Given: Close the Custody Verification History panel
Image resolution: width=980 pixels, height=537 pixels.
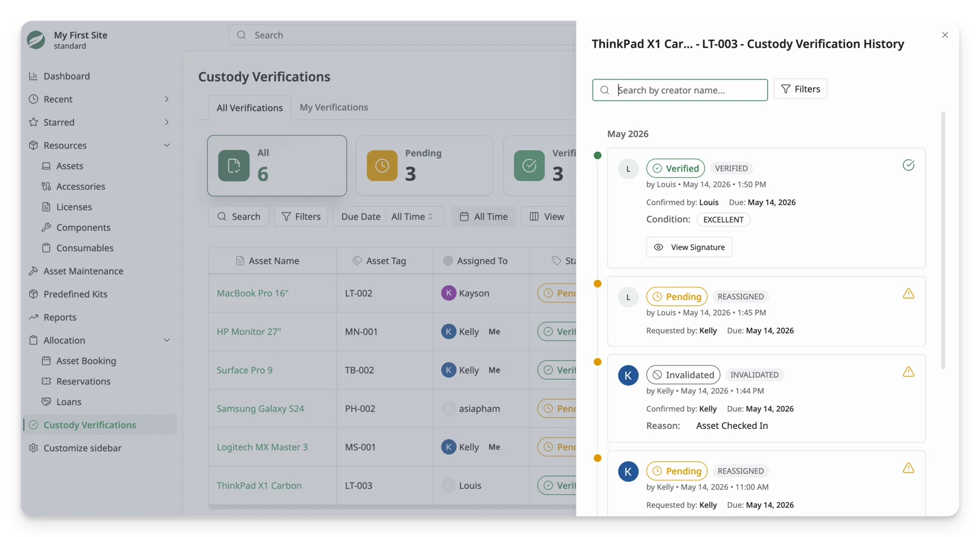Looking at the screenshot, I should point(945,35).
